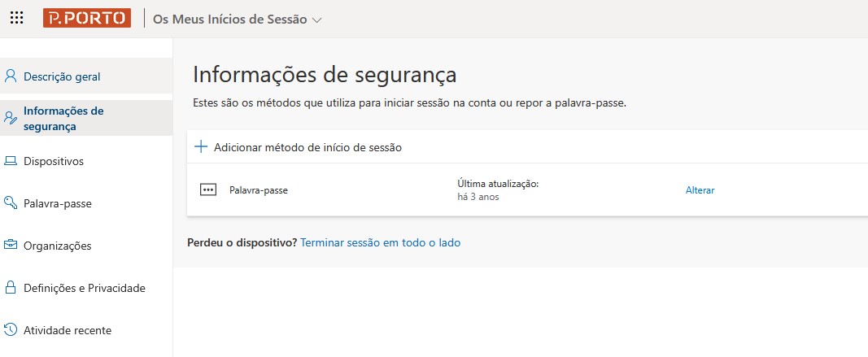Click Terminar sessão em todo o lado
Screen dimensions: 868x357
click(380, 242)
